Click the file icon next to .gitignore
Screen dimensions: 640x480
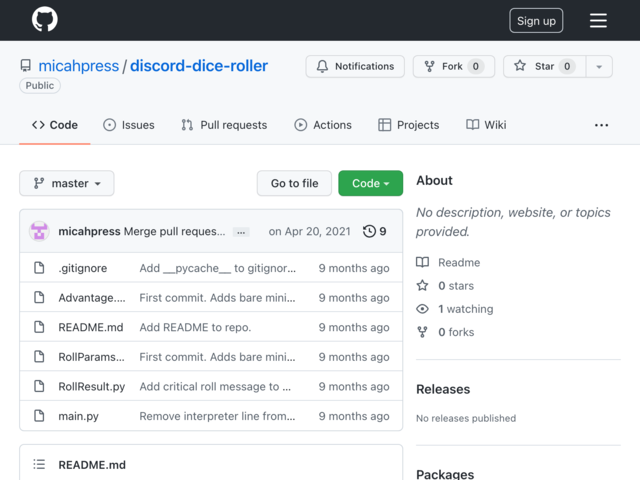(39, 268)
